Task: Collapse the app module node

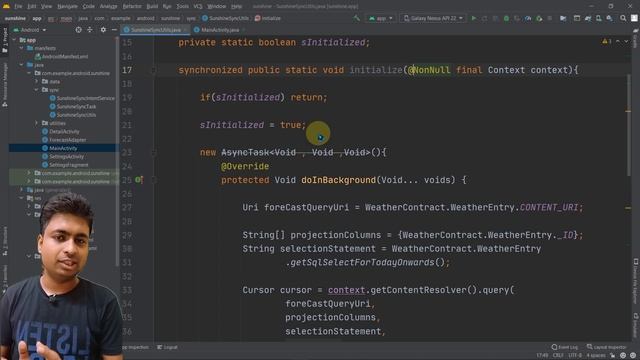Action: click(x=14, y=40)
